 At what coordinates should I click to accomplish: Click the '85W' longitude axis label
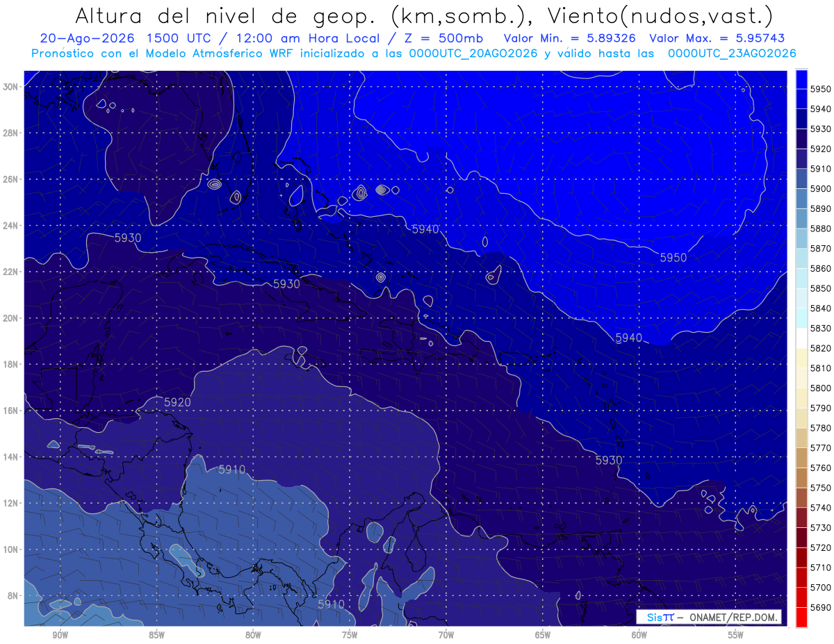(156, 635)
